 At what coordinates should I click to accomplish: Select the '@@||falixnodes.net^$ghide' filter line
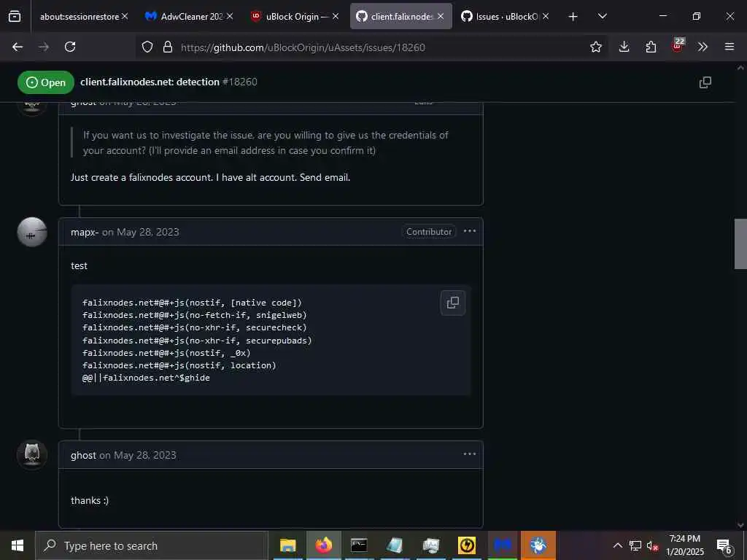tap(146, 378)
